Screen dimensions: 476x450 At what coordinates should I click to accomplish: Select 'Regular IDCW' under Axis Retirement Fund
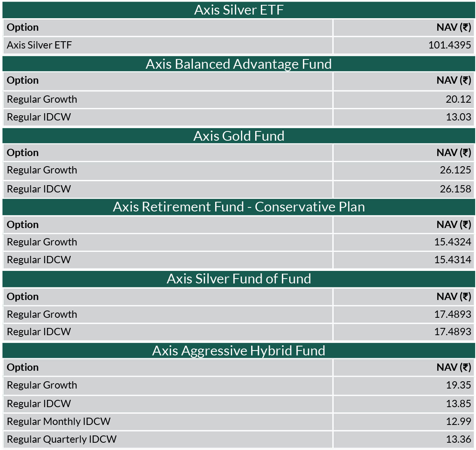(x=39, y=260)
